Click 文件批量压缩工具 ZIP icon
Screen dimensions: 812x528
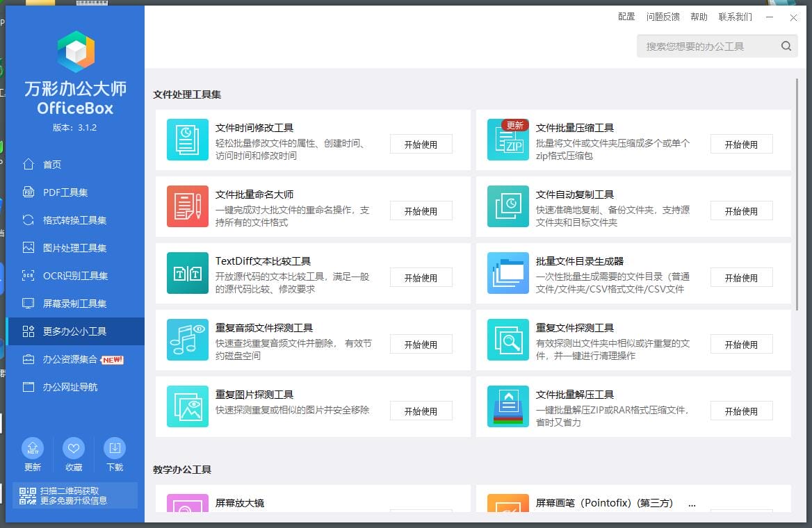[508, 139]
